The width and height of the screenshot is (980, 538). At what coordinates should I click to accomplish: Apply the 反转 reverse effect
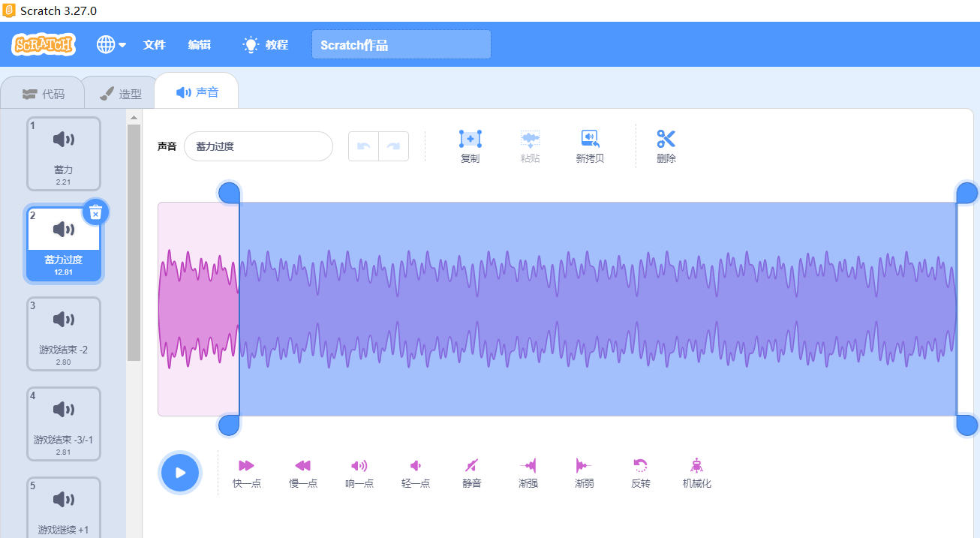640,473
